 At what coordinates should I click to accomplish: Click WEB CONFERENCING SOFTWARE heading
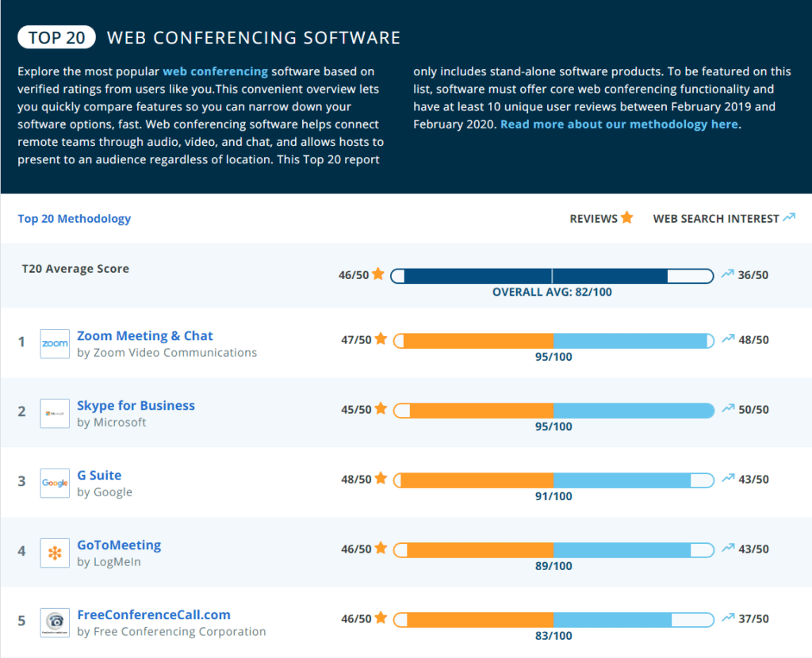click(x=254, y=38)
